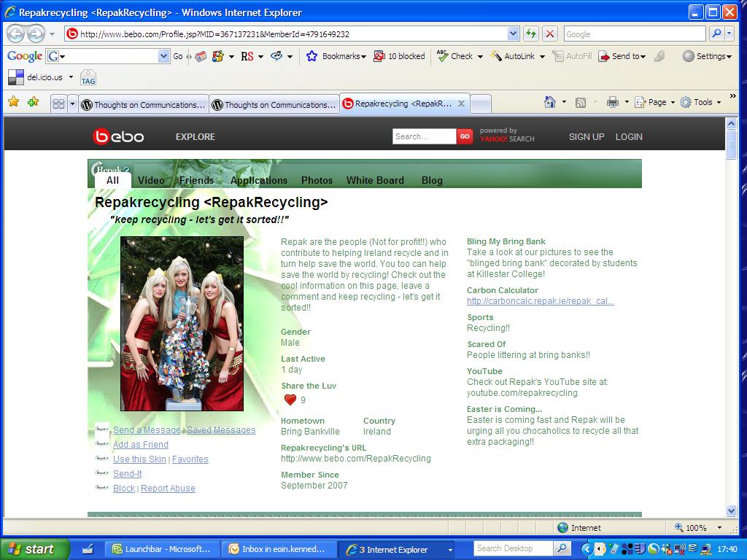Viewport: 747px width, 560px height.
Task: Open the carboncalc.repak.ie link
Action: pos(541,301)
